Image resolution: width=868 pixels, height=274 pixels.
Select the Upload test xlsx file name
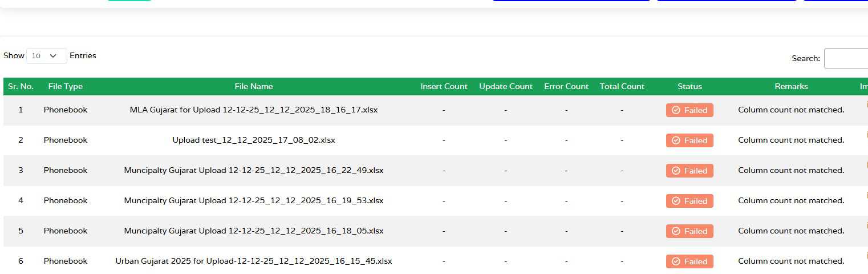pos(254,140)
